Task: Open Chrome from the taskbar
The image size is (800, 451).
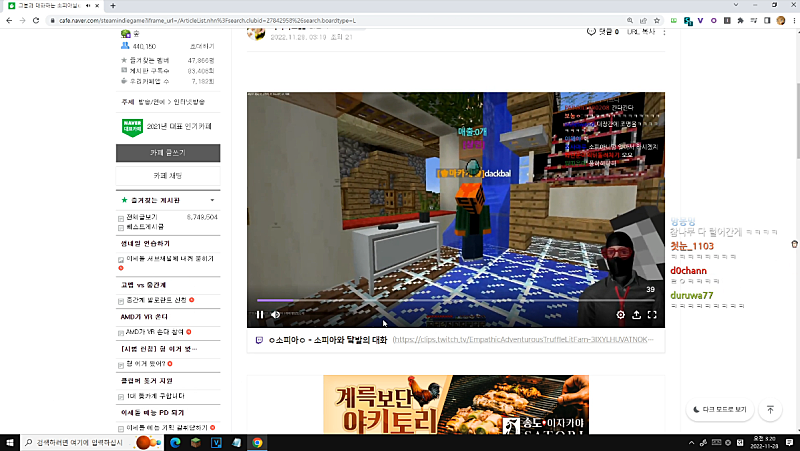Action: pos(257,442)
